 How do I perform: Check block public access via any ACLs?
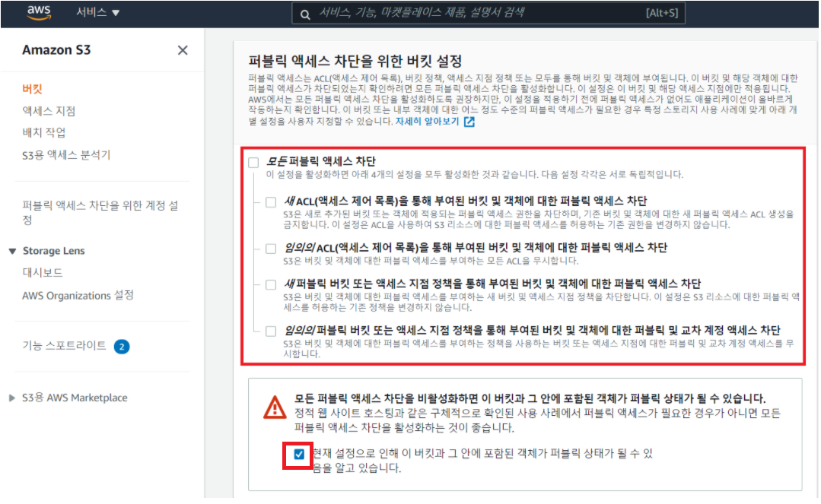point(271,249)
